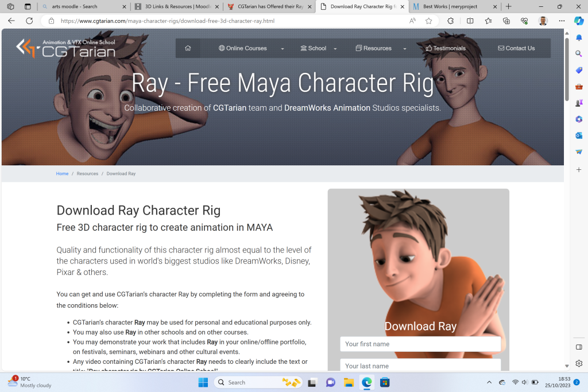Show hidden system tray icons chevron

(x=489, y=382)
